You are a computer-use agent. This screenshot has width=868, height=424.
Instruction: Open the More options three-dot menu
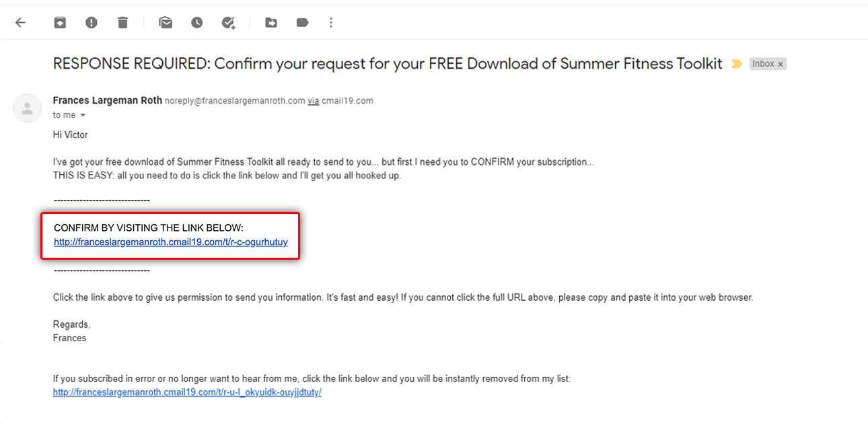pos(330,23)
